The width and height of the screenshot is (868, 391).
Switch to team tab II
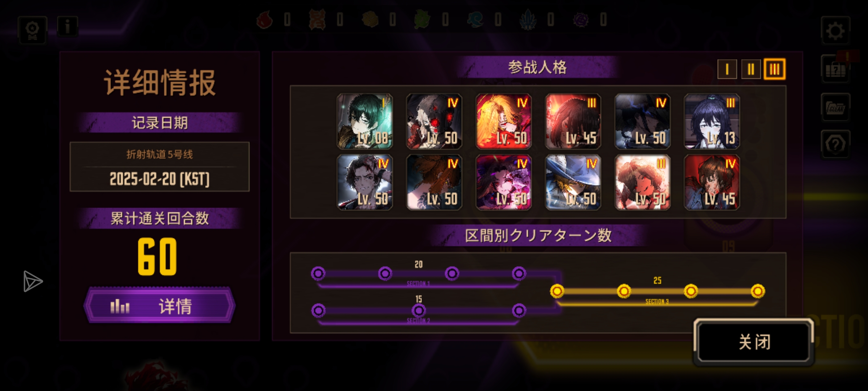pos(751,69)
